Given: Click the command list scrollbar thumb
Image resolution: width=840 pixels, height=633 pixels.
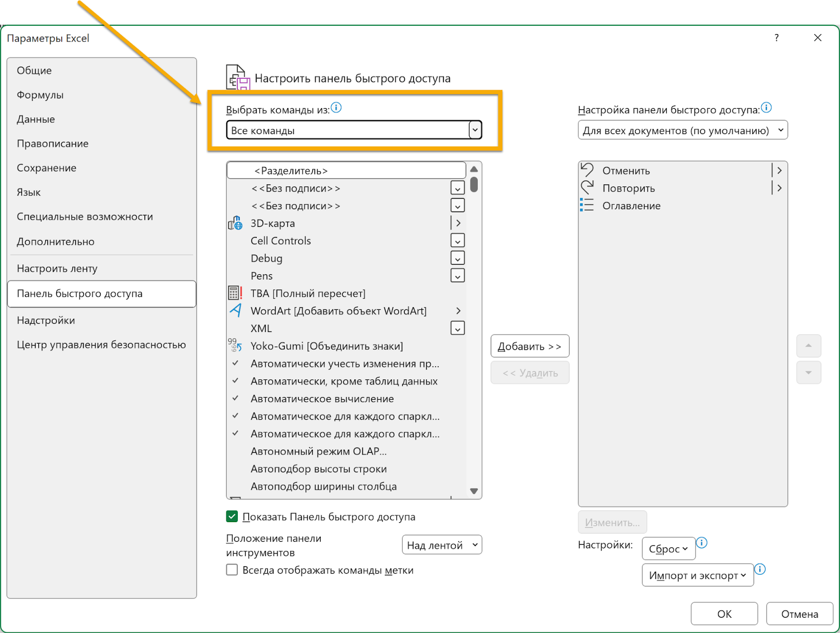Looking at the screenshot, I should pyautogui.click(x=474, y=184).
